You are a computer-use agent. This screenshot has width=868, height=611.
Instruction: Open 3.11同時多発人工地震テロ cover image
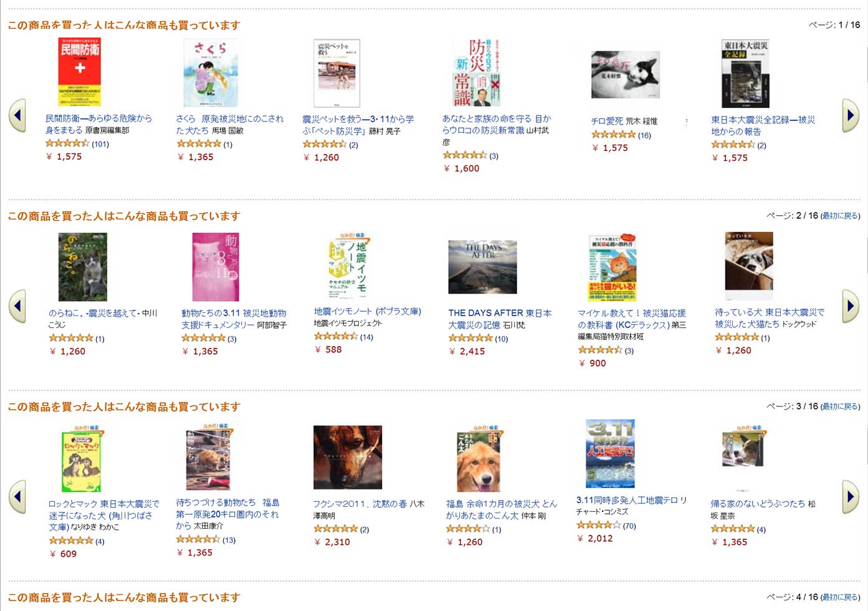pyautogui.click(x=610, y=453)
